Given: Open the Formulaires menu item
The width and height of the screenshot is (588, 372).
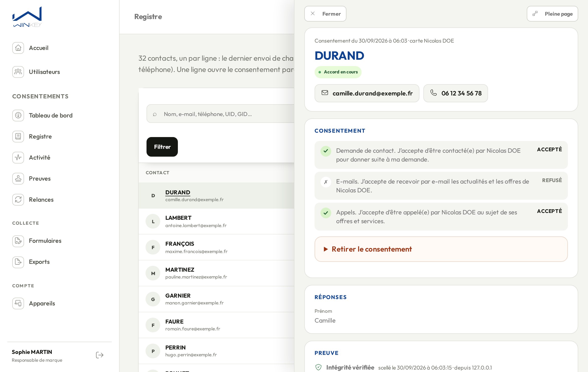Looking at the screenshot, I should tap(45, 241).
